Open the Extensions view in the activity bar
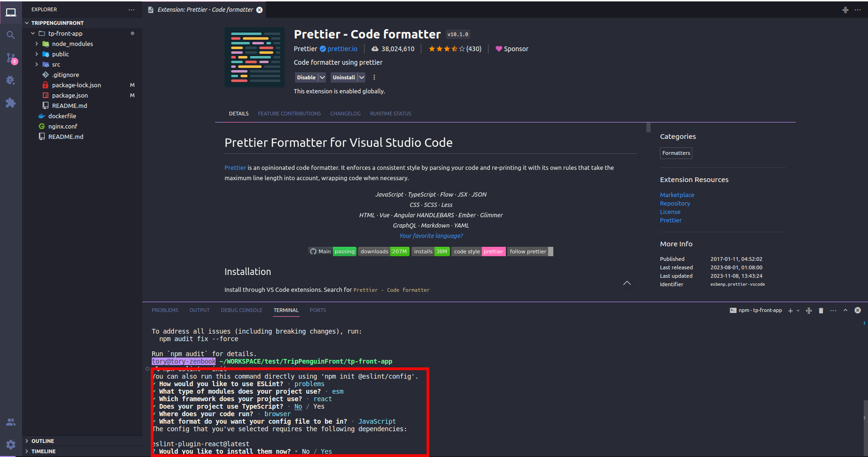868x457 pixels. pyautogui.click(x=11, y=103)
